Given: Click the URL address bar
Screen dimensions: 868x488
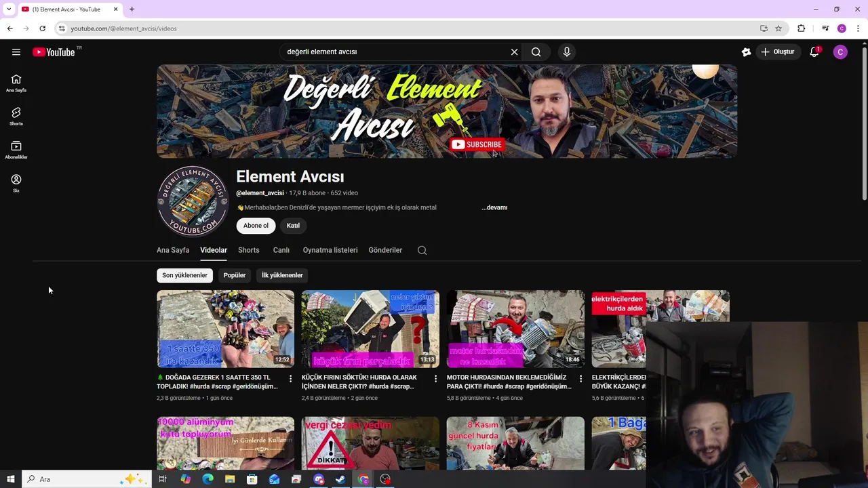Looking at the screenshot, I should [x=407, y=28].
